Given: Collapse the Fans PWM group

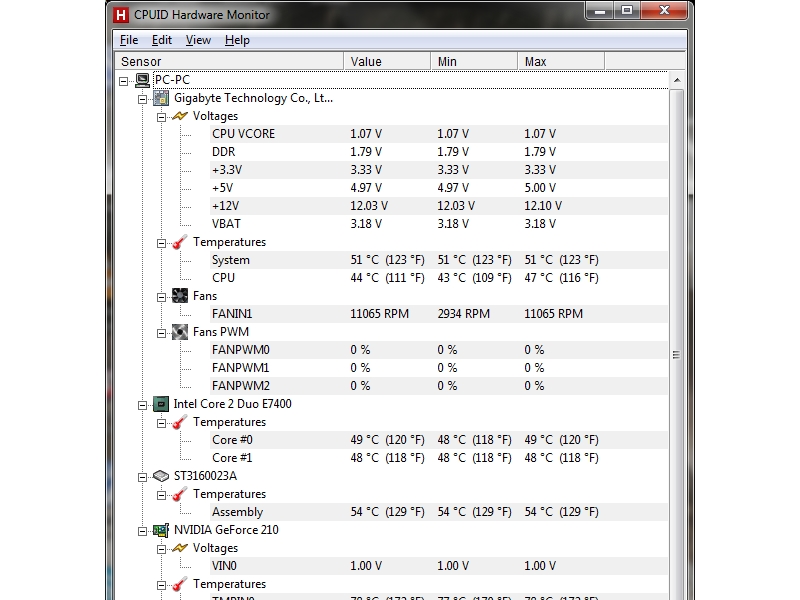Looking at the screenshot, I should click(x=161, y=333).
